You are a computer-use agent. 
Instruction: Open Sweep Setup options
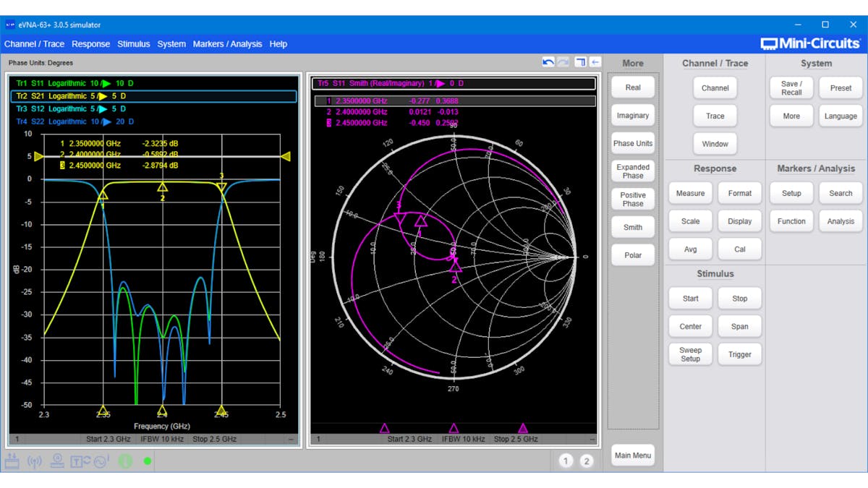pyautogui.click(x=690, y=354)
